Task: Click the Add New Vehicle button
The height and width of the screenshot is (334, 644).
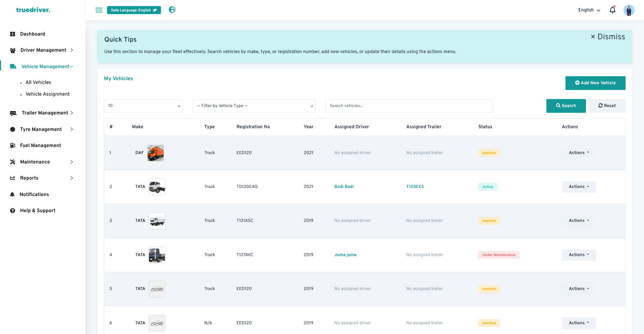Action: [x=595, y=83]
